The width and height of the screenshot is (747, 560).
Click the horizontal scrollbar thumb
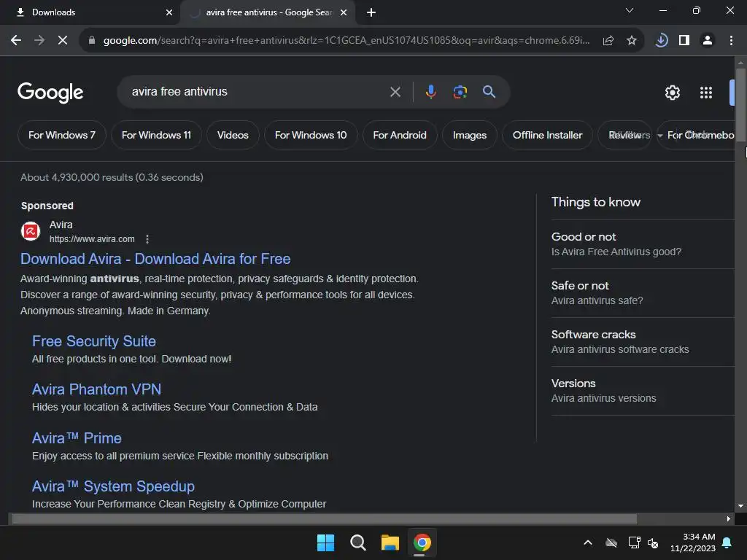325,518
